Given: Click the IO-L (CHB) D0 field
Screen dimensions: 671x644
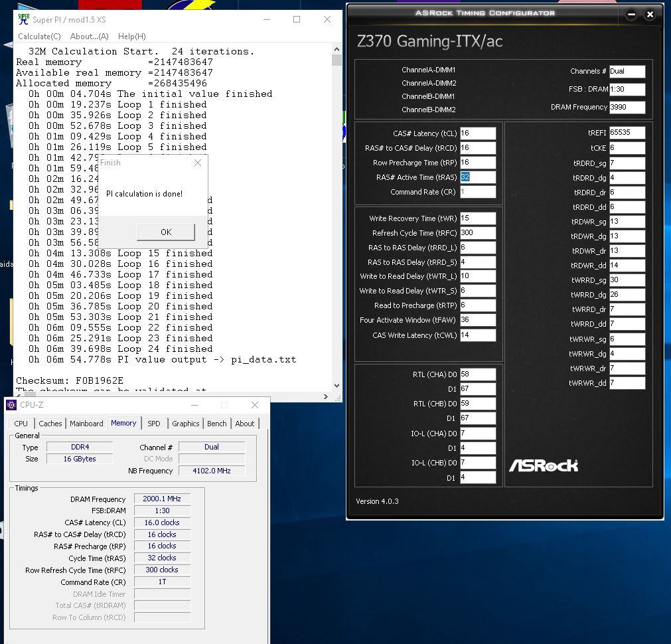Looking at the screenshot, I should tap(478, 463).
